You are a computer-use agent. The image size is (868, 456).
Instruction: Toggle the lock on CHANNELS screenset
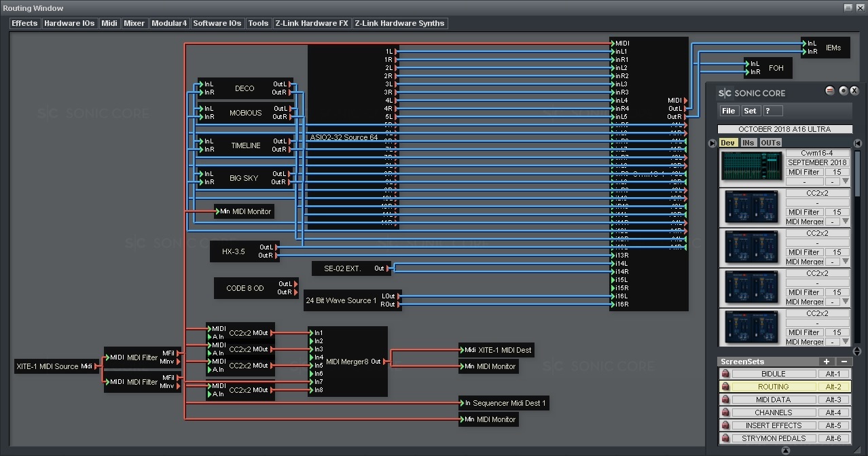click(x=725, y=413)
